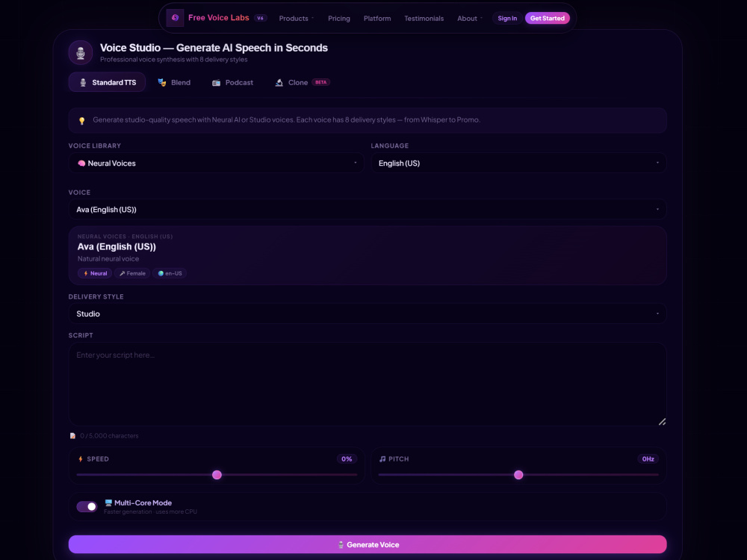Screen dimensions: 747x560
Task: Expand the About menu in navbar
Action: point(470,18)
